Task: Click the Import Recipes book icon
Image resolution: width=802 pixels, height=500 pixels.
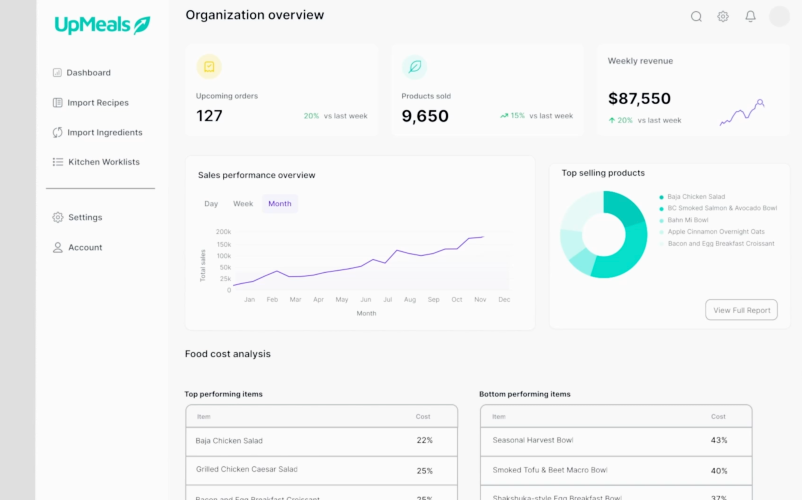Action: tap(58, 103)
